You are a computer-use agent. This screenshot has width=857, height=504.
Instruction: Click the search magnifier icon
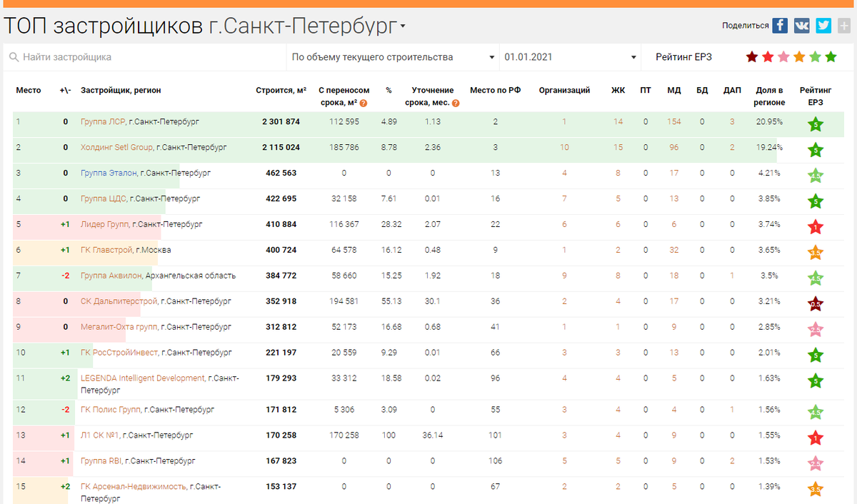point(14,57)
